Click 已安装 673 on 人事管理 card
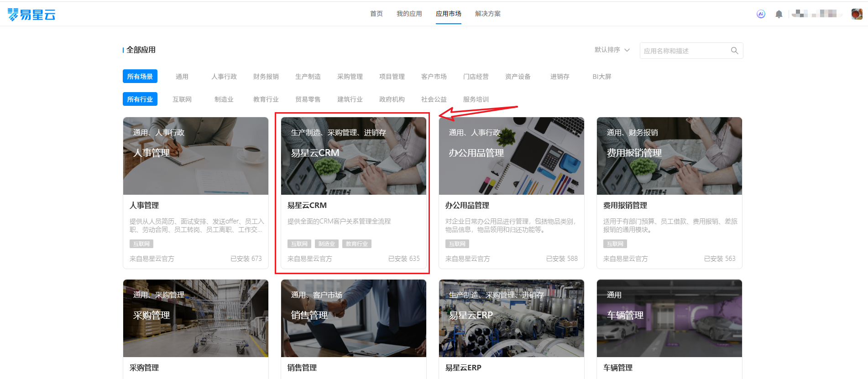 [246, 259]
